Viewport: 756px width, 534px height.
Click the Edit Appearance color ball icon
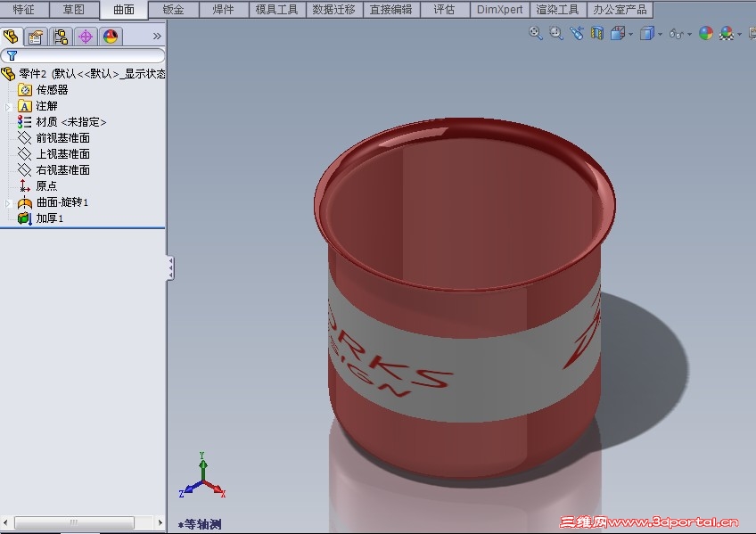pos(706,33)
